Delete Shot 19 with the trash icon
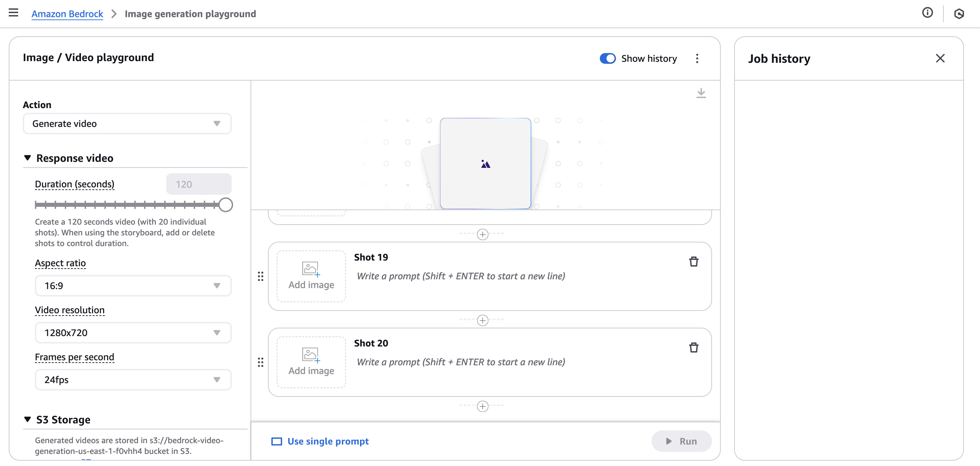Image resolution: width=980 pixels, height=466 pixels. click(694, 262)
